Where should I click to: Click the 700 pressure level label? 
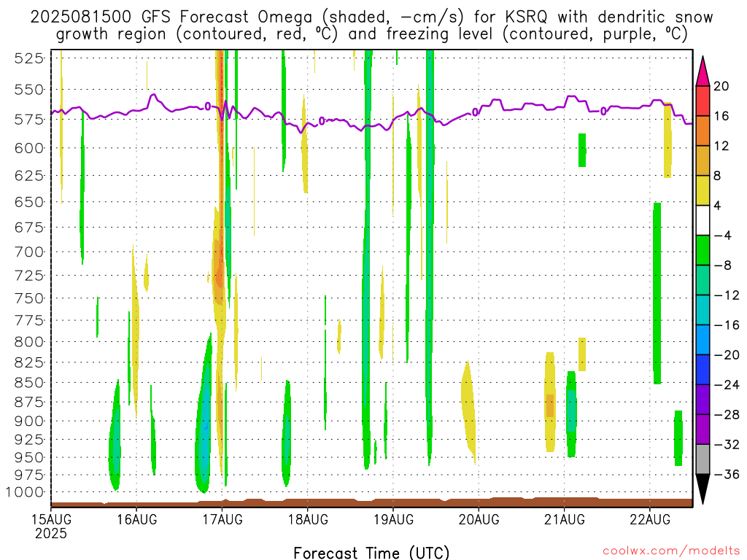pyautogui.click(x=29, y=252)
